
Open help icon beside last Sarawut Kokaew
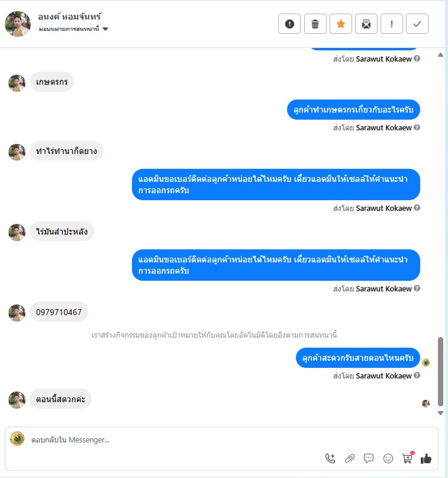click(417, 376)
